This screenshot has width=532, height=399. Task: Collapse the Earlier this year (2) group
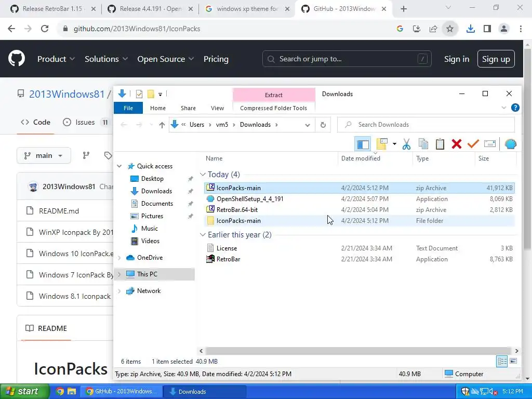click(x=203, y=235)
